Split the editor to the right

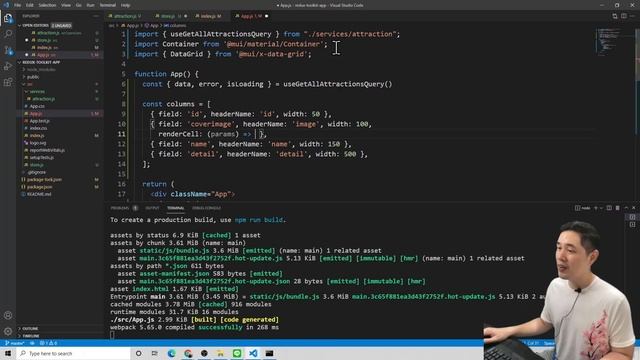624,16
